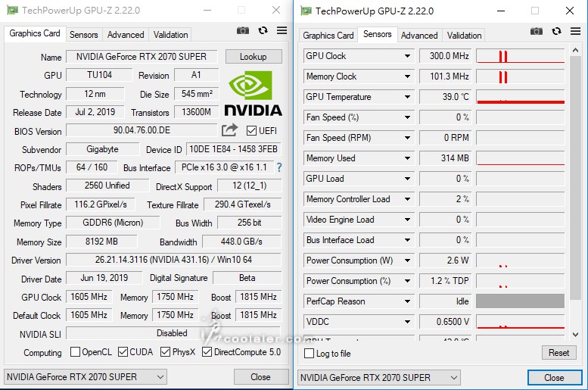This screenshot has height=390, width=588.
Task: Open the Fan Speed (RPM) sensor dropdown
Action: [407, 138]
